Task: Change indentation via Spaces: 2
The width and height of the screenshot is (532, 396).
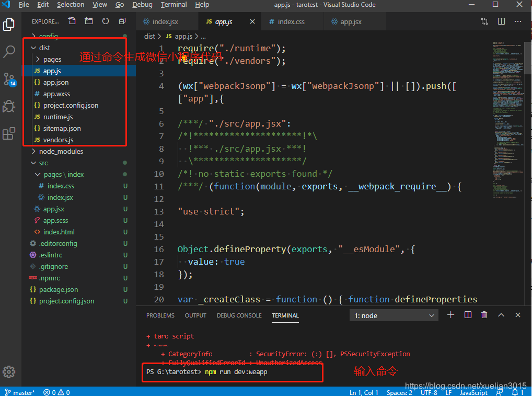Action: click(399, 392)
